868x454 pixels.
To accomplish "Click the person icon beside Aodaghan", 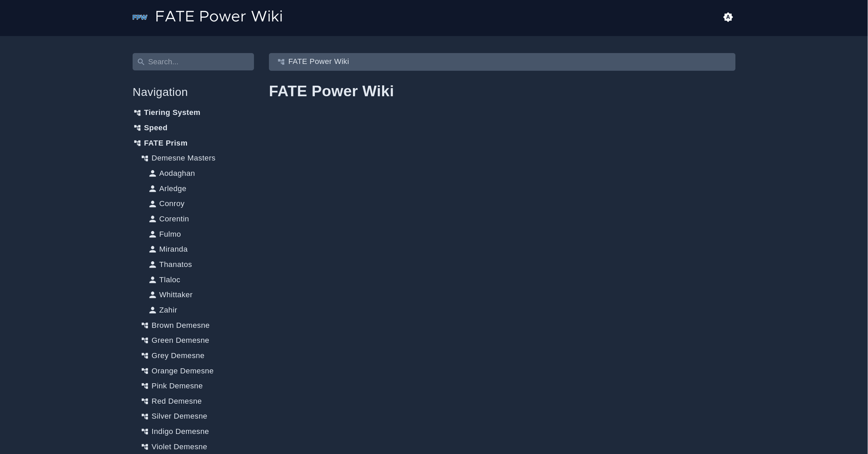I will click(153, 173).
